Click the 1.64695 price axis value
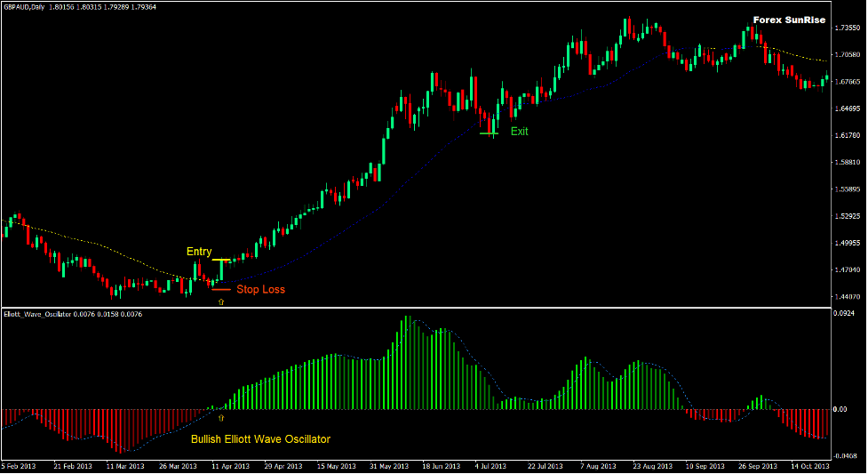 point(847,108)
